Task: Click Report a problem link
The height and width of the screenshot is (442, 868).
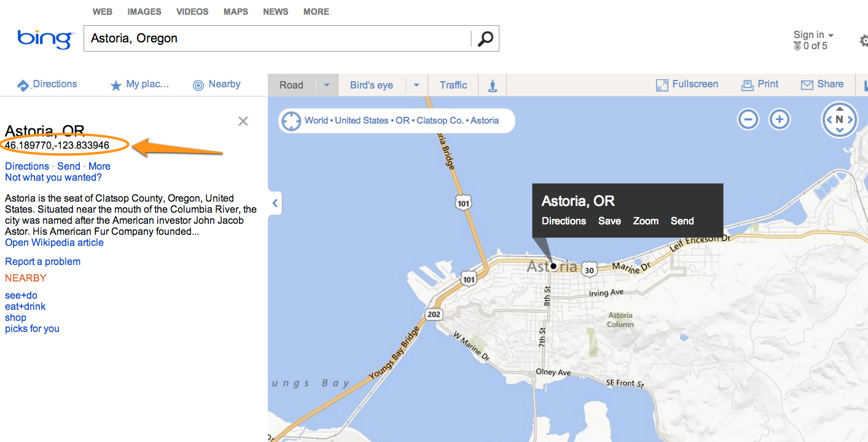Action: 42,261
